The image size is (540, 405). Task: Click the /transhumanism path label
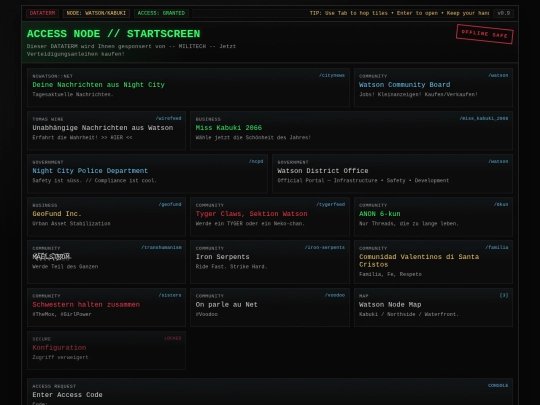(161, 247)
